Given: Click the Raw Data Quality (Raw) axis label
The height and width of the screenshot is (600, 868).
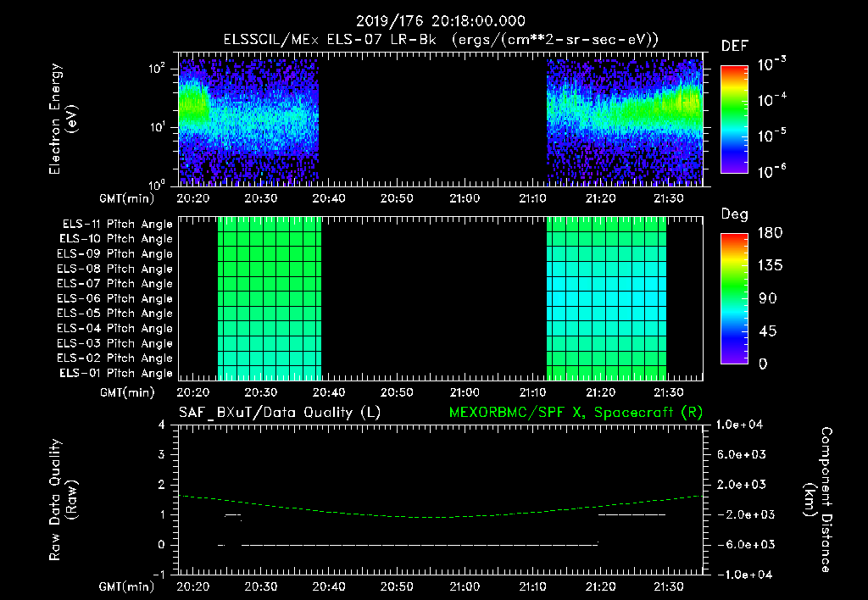Looking at the screenshot, I should pyautogui.click(x=63, y=500).
